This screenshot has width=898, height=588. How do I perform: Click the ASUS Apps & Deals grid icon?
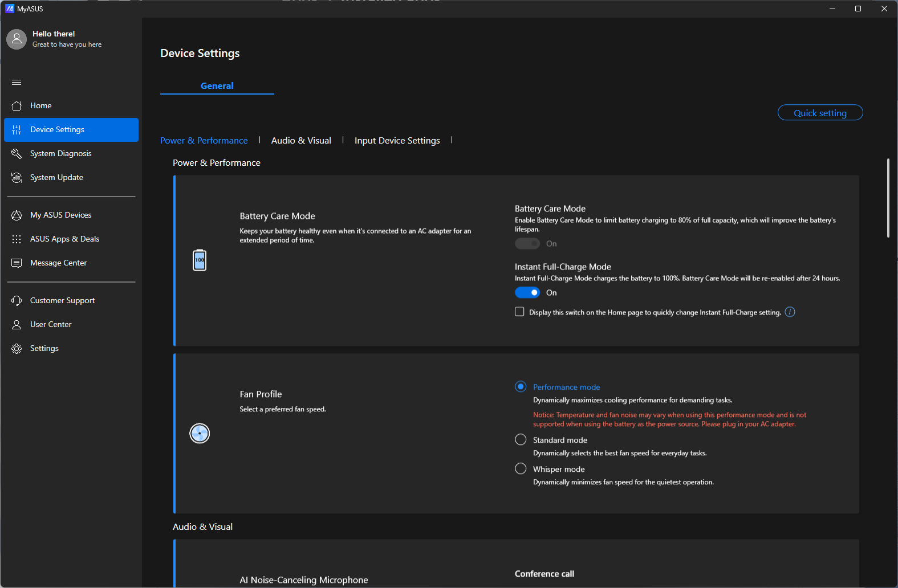coord(17,239)
